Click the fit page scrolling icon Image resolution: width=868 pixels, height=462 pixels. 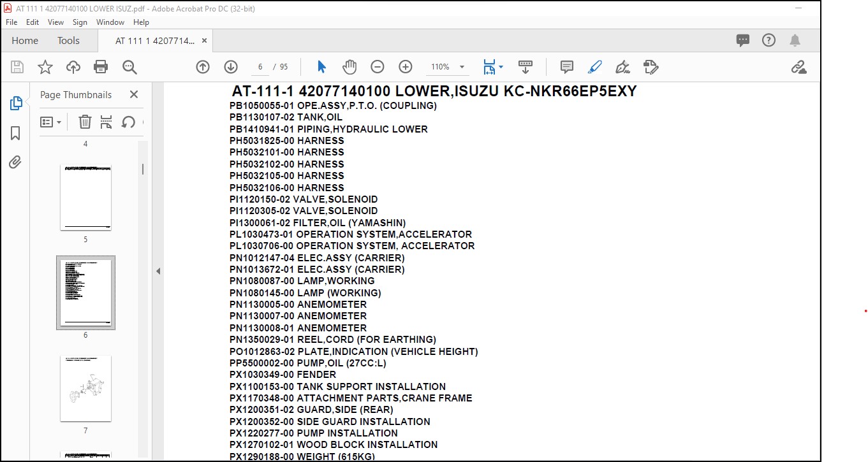pos(489,67)
